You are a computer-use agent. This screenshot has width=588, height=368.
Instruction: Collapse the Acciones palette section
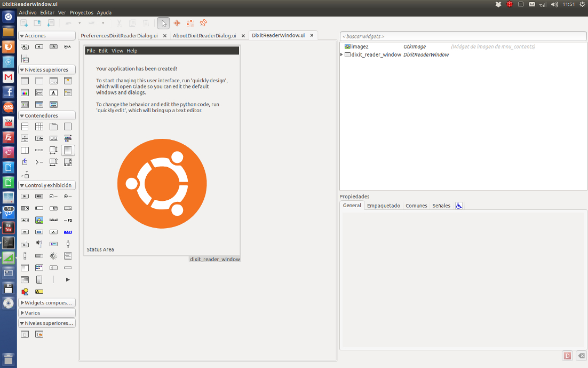pos(47,36)
